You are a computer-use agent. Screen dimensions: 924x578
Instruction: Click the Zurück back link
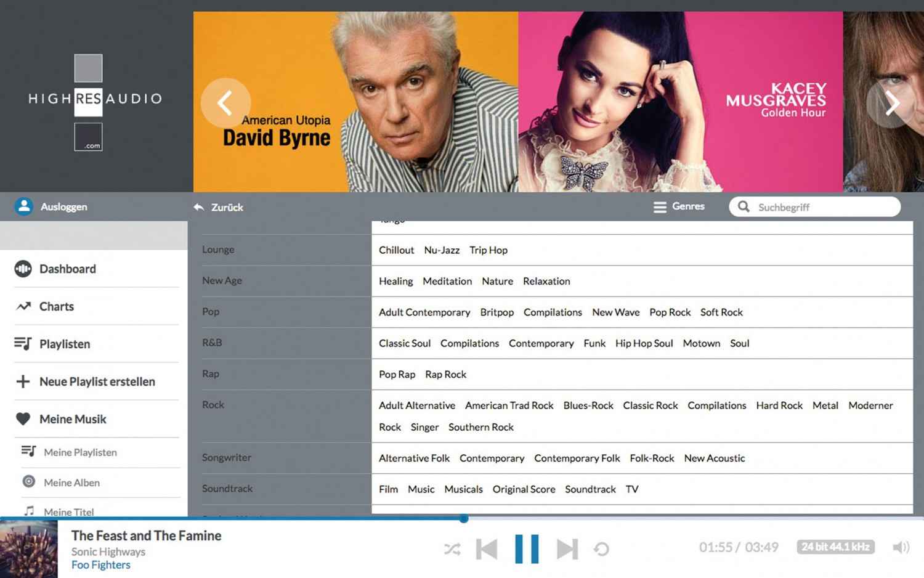(x=227, y=208)
